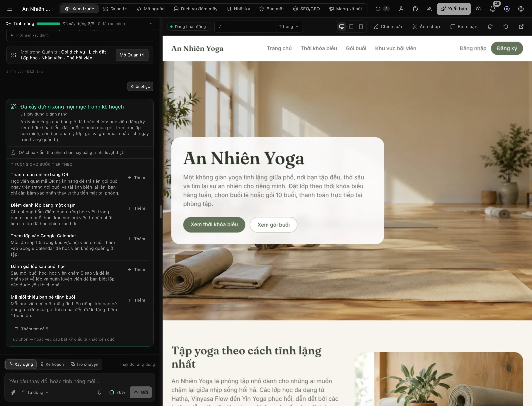Click the features build progress bar
The image size is (532, 406).
pos(48,24)
